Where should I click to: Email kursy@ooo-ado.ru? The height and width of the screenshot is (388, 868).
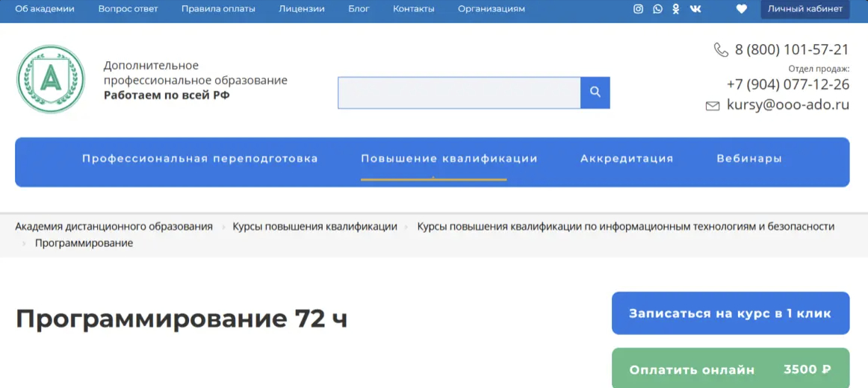coord(788,104)
